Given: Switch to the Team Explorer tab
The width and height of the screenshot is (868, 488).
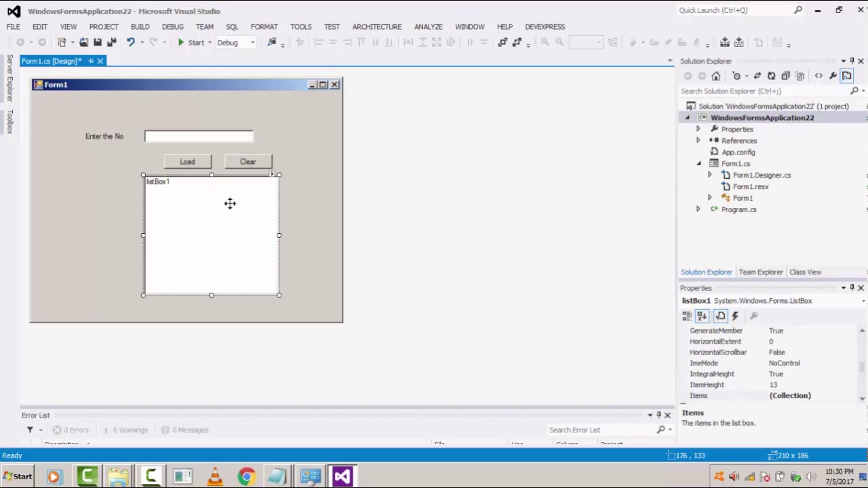Looking at the screenshot, I should point(760,272).
